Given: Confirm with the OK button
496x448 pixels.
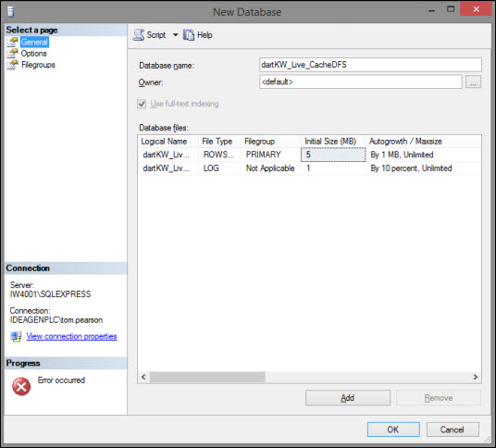Looking at the screenshot, I should point(393,429).
